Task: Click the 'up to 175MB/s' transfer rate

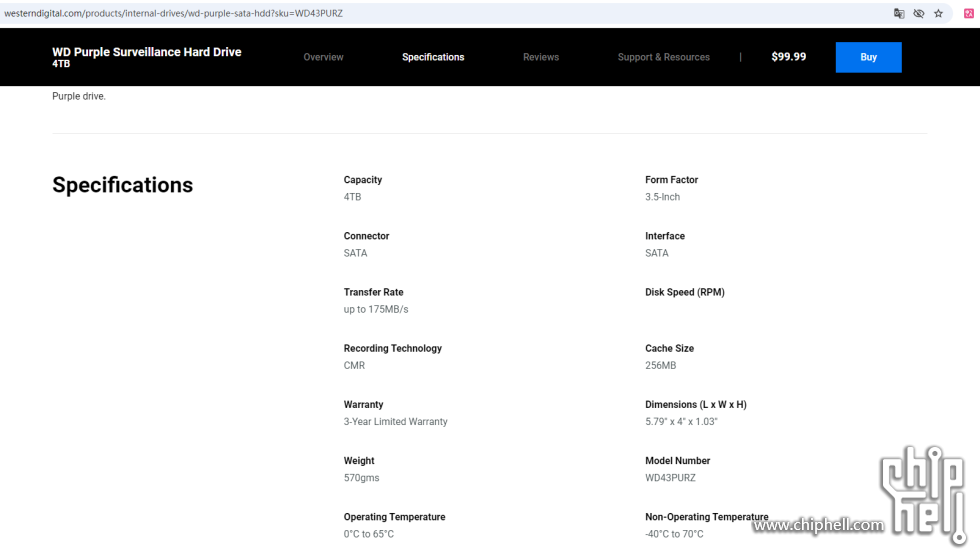Action: click(x=376, y=309)
